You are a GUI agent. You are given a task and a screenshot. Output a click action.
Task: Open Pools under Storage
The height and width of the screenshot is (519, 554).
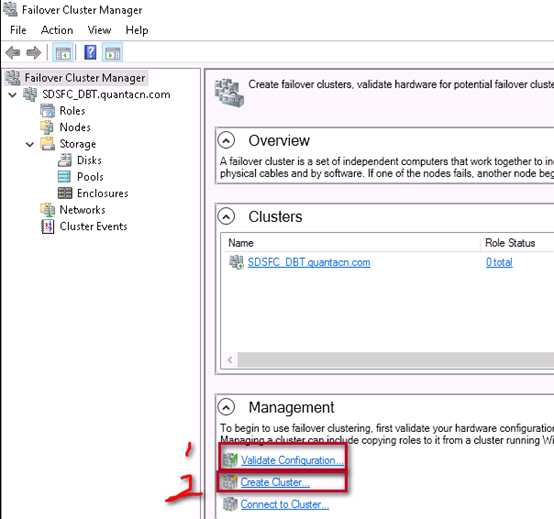[90, 177]
